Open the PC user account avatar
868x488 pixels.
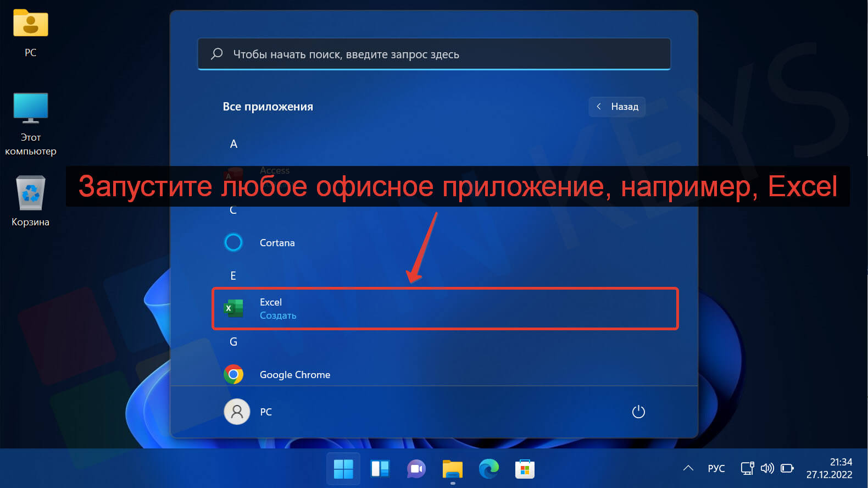[237, 412]
